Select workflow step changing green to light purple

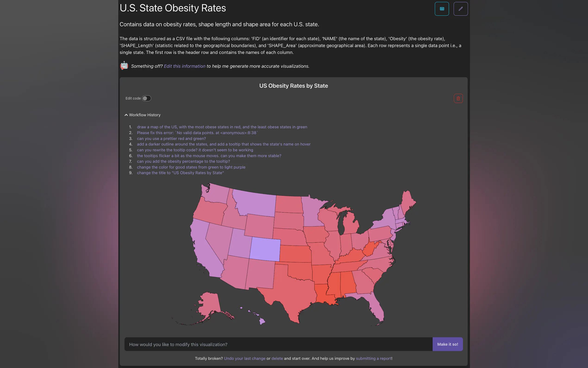click(x=191, y=167)
